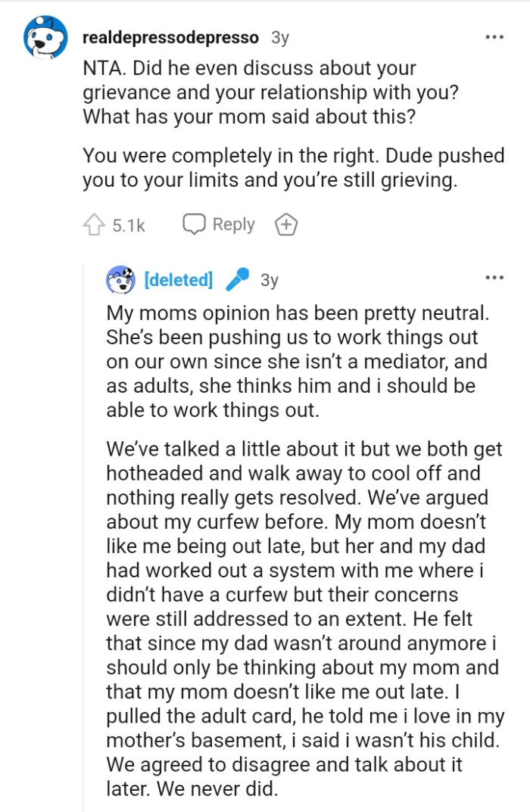Open the overflow menu on realdepressodepresso's comment
The image size is (530, 812).
pyautogui.click(x=496, y=36)
